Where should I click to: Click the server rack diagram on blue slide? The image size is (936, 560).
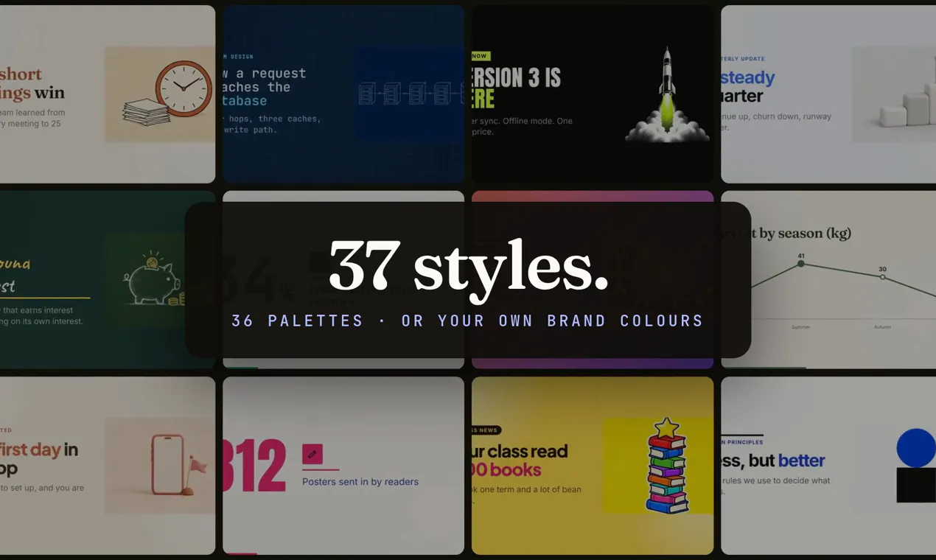pos(411,93)
